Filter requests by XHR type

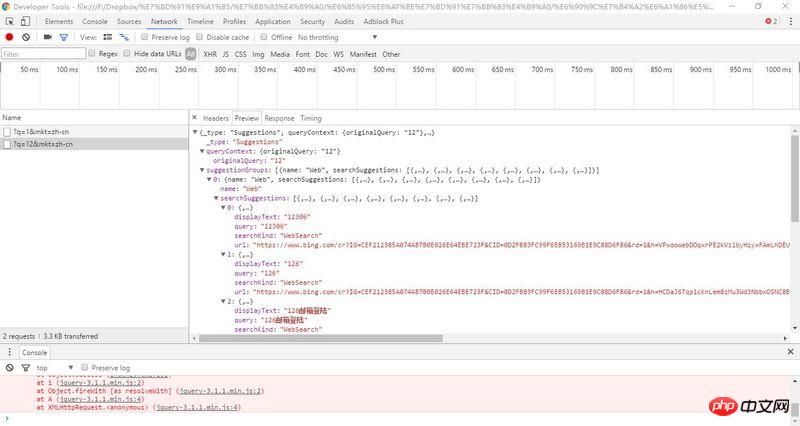click(x=209, y=54)
